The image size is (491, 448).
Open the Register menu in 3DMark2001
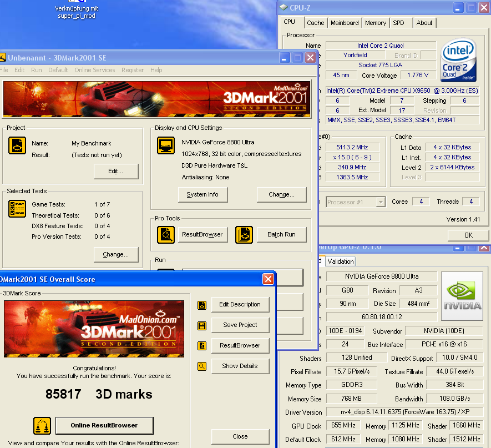tap(133, 70)
